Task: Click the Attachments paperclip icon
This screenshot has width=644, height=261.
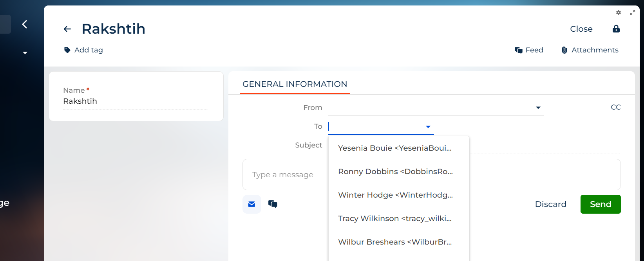Action: click(x=564, y=50)
